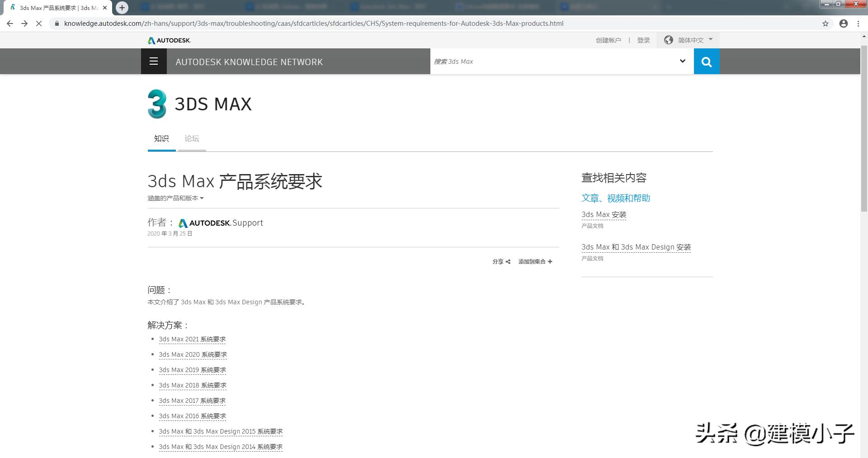Open the 简体中文 language dropdown
Viewport: 868px width, 458px height.
click(691, 40)
